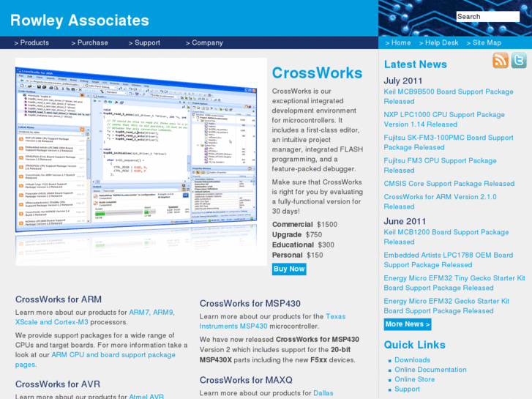Select the Upgrade $750 price line
The height and width of the screenshot is (399, 532).
(x=297, y=235)
